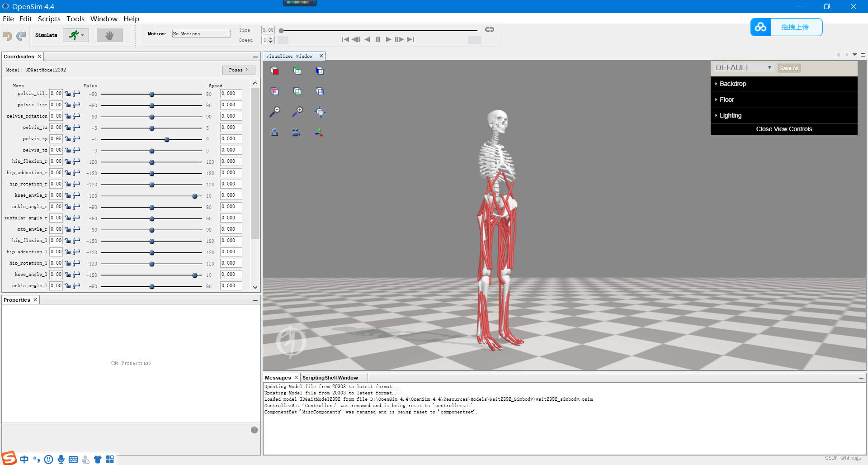
Task: Toggle the clamp for pelvis_tilt coordinate
Action: [76, 94]
